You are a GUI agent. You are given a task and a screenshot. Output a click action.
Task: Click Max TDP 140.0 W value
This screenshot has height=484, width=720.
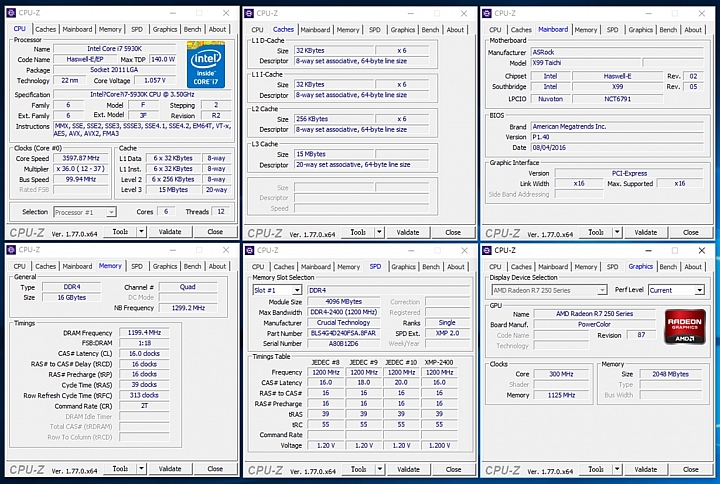[x=163, y=59]
